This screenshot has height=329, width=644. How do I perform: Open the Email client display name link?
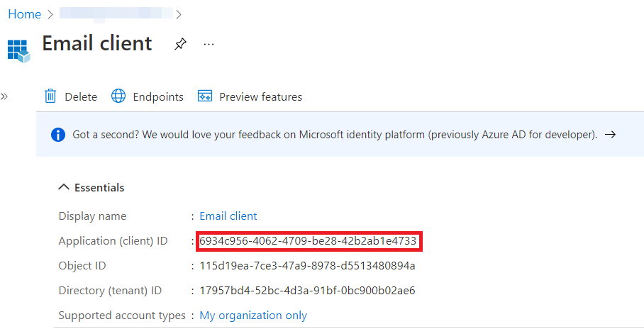228,216
